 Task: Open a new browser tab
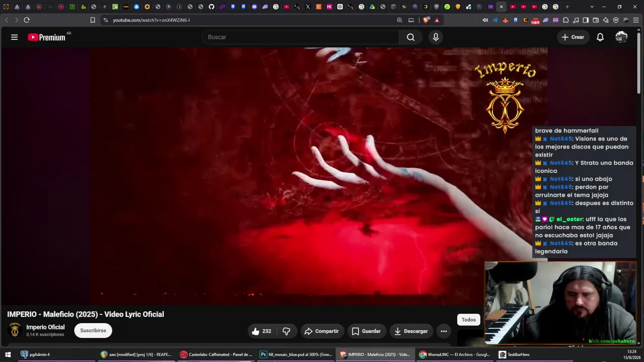[567, 7]
